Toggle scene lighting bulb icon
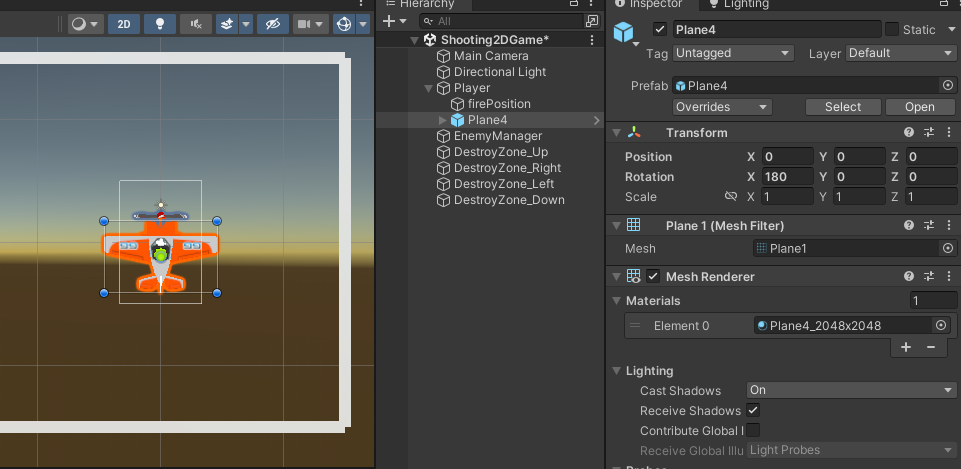Screen dimensions: 961x469 point(159,25)
